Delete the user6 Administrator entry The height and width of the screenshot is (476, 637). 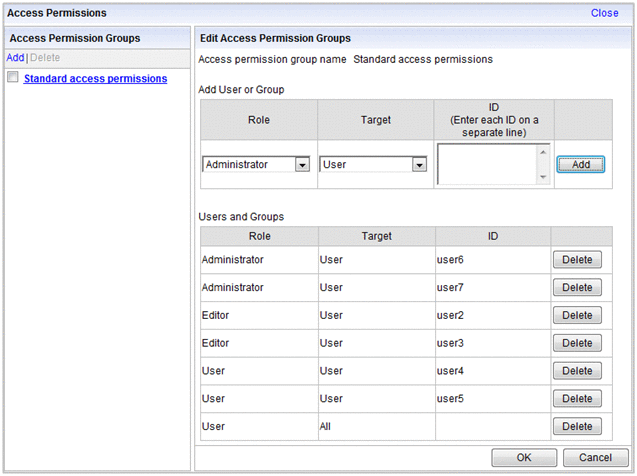pyautogui.click(x=577, y=260)
